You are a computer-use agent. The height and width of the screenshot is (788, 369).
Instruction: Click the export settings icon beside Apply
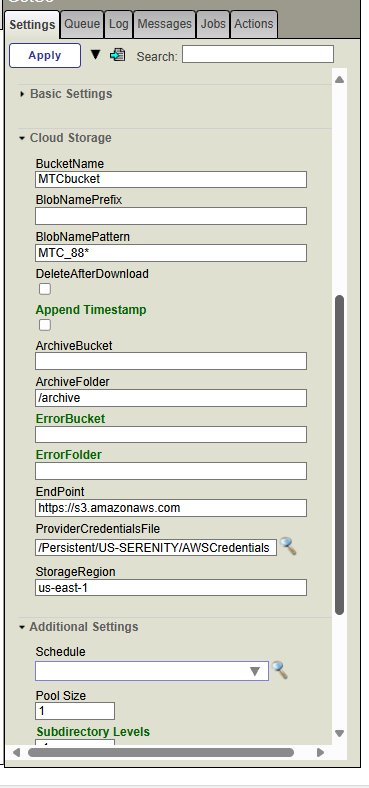pyautogui.click(x=118, y=55)
